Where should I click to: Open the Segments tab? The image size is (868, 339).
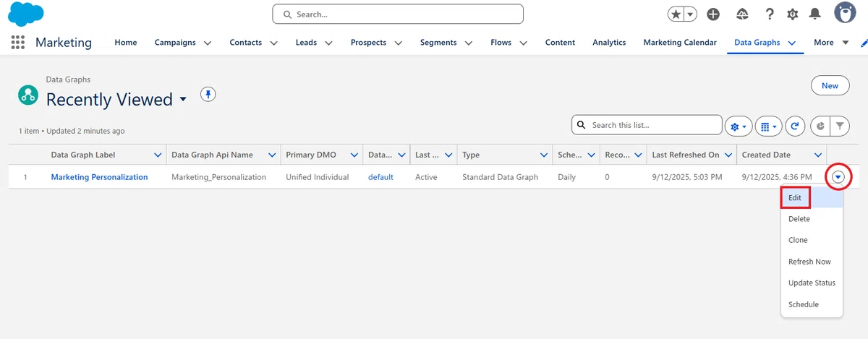coord(438,43)
